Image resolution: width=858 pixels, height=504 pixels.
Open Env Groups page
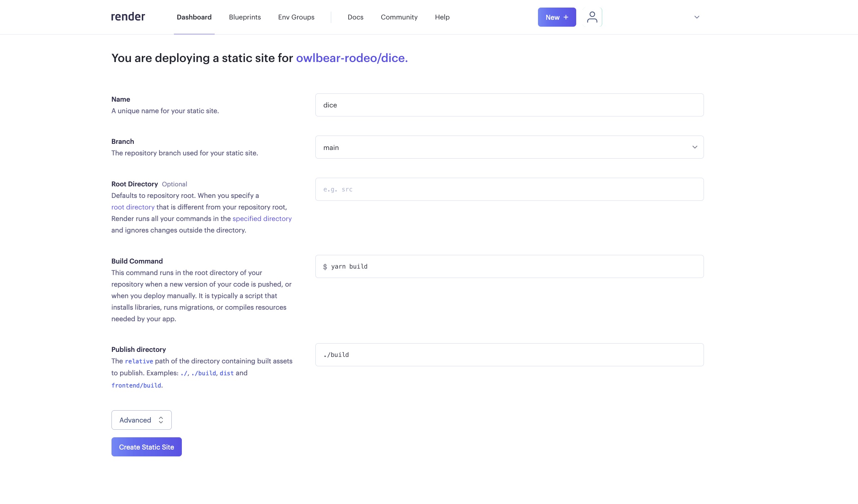[296, 17]
